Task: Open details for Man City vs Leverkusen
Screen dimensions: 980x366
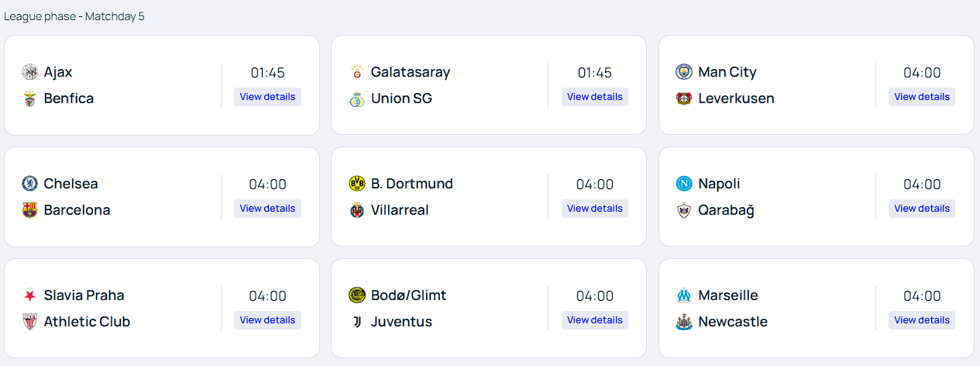Action: [x=921, y=97]
